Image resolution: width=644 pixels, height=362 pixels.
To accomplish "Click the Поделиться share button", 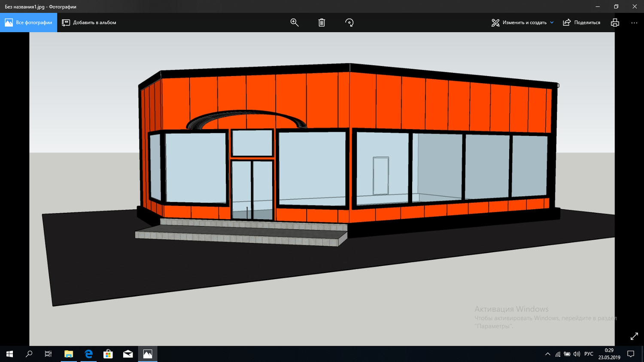I will coord(581,22).
